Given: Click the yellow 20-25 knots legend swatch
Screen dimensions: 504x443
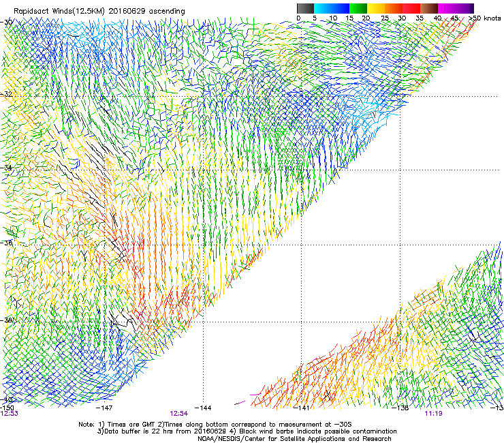Looking at the screenshot, I should [376, 8].
